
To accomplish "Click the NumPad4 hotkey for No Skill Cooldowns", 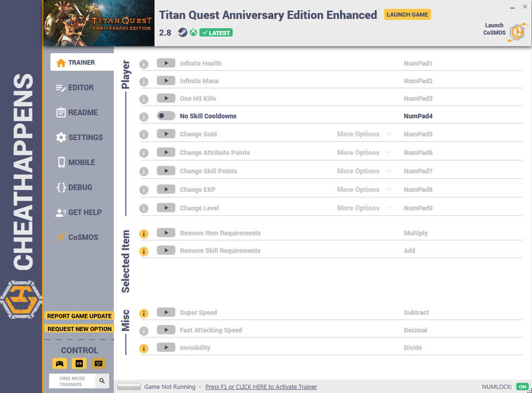I will [418, 116].
